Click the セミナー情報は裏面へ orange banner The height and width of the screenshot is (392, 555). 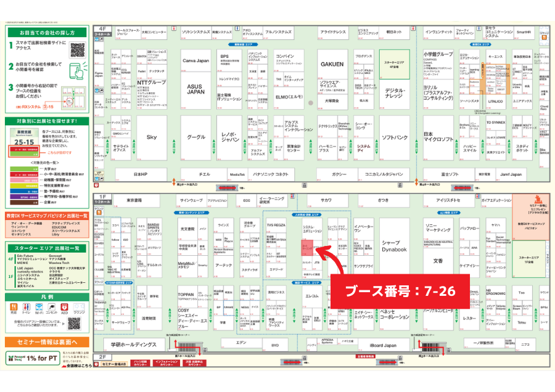[x=47, y=341]
